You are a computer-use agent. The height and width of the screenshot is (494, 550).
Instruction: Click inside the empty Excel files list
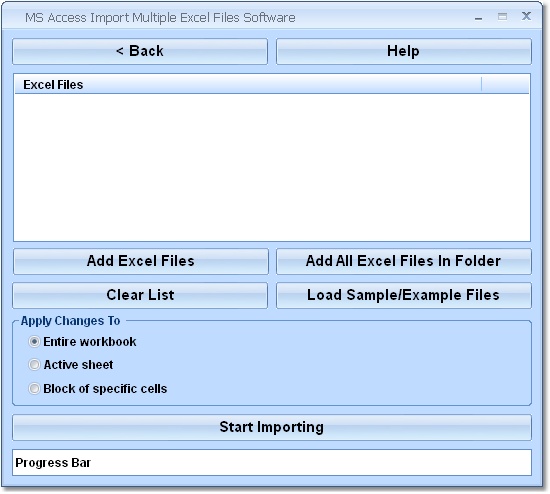point(272,167)
